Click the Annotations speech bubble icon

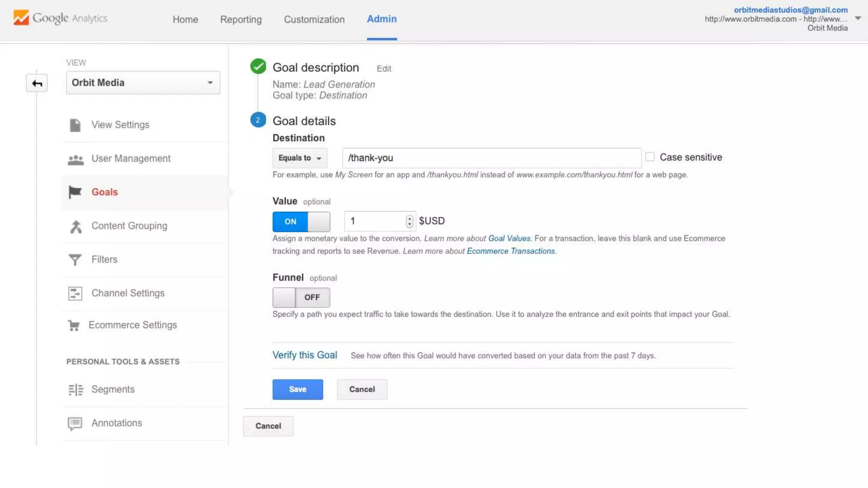(x=75, y=423)
